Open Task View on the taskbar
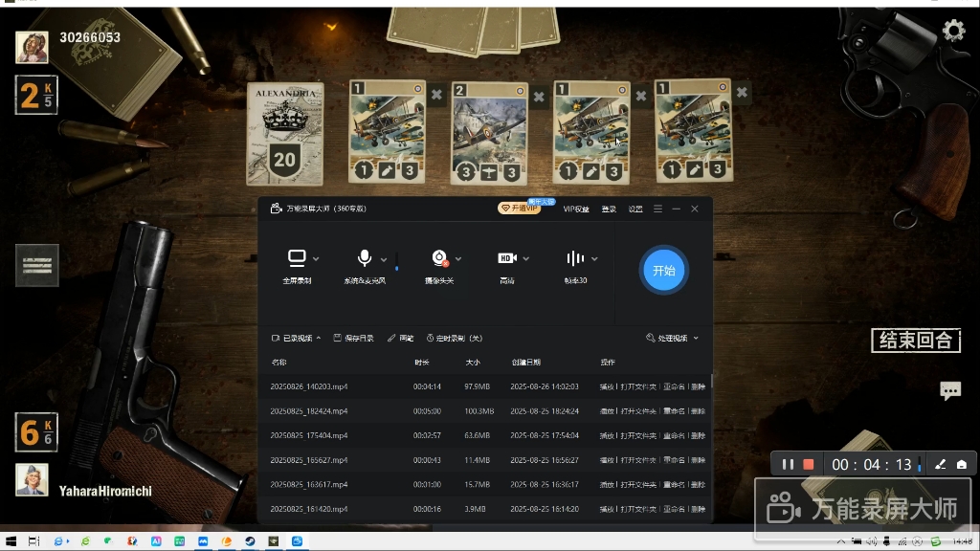The image size is (980, 551). coord(33,541)
